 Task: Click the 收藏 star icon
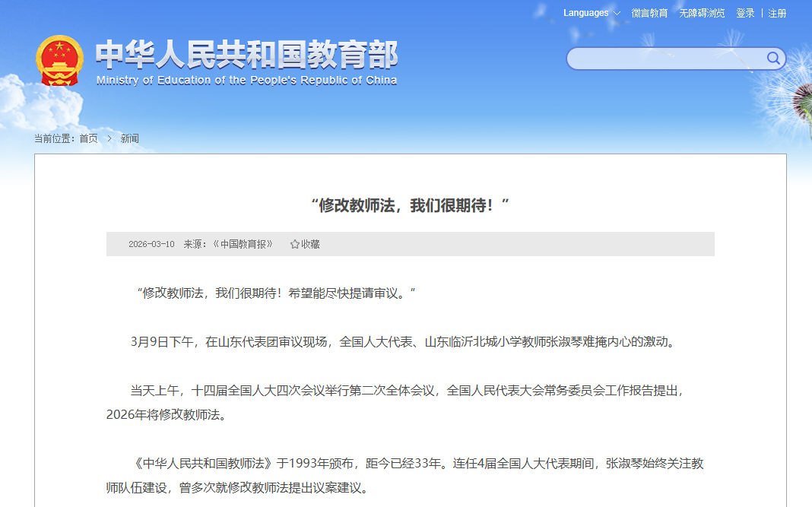click(x=295, y=244)
